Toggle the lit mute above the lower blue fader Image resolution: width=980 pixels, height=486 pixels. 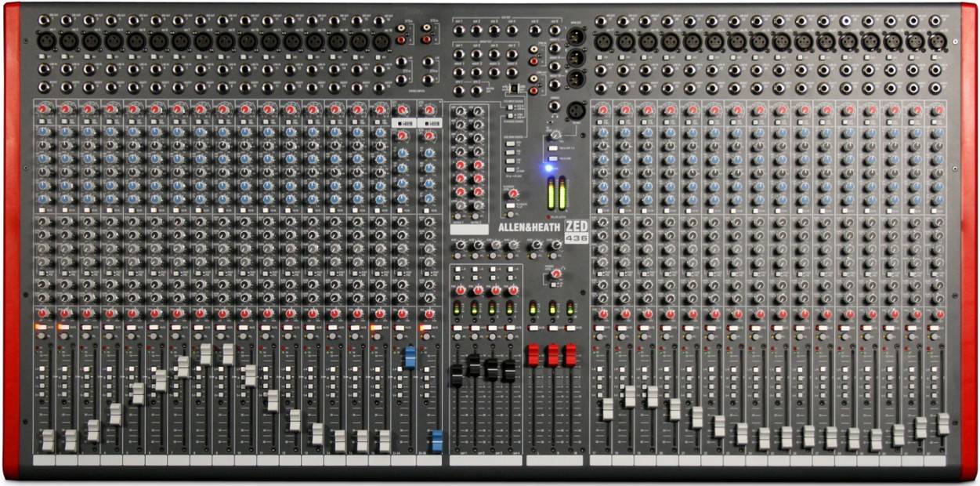pos(426,326)
